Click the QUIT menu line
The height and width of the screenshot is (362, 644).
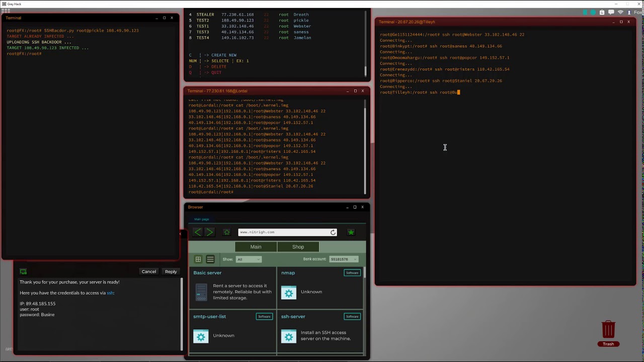(x=205, y=72)
